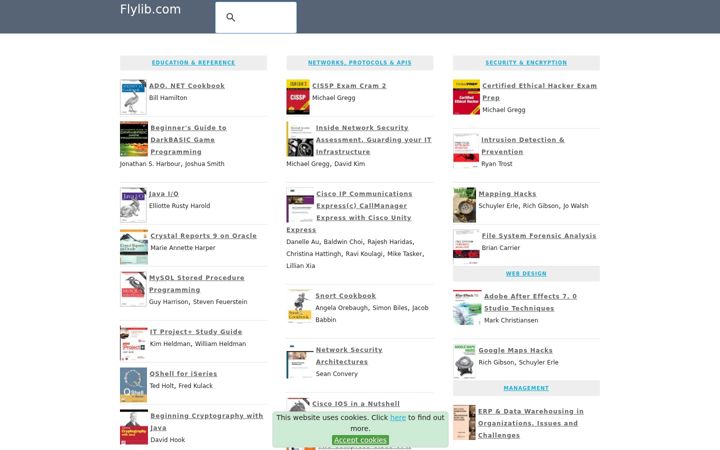Click File System Forensic Analysis cover

466,247
